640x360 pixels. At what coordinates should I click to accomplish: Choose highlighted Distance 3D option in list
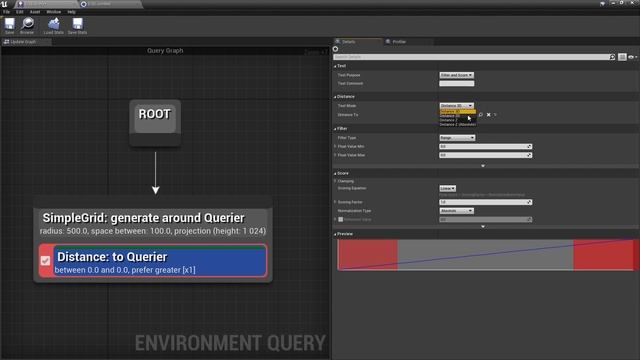coord(457,111)
